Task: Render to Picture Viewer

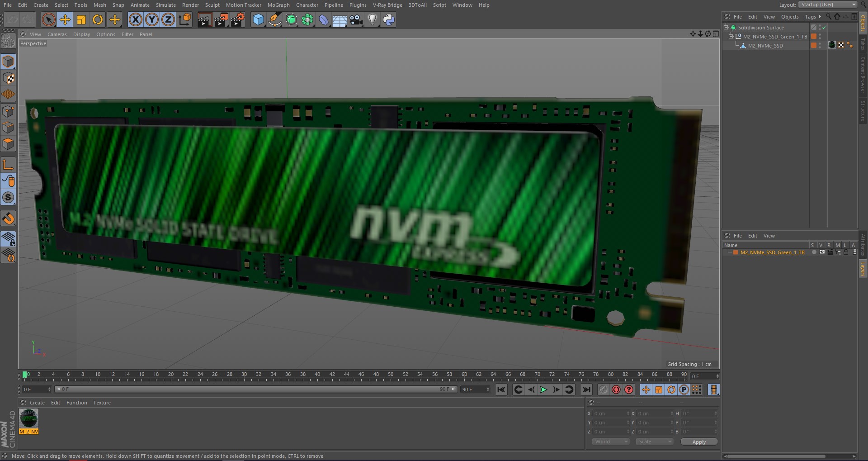Action: (221, 19)
